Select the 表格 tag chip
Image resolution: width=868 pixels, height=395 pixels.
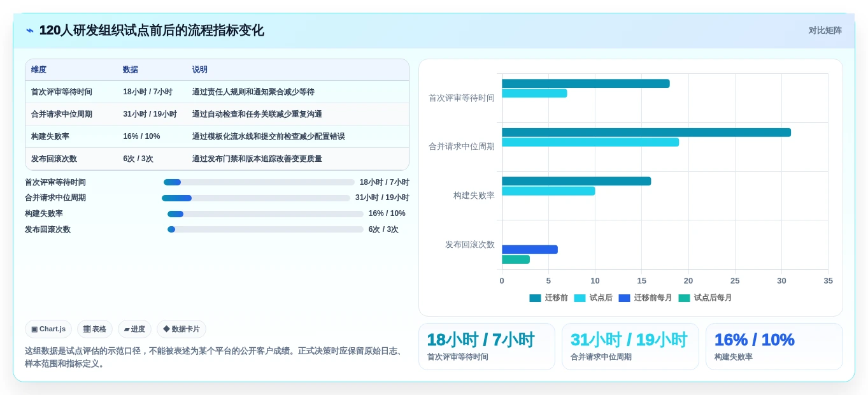point(95,329)
